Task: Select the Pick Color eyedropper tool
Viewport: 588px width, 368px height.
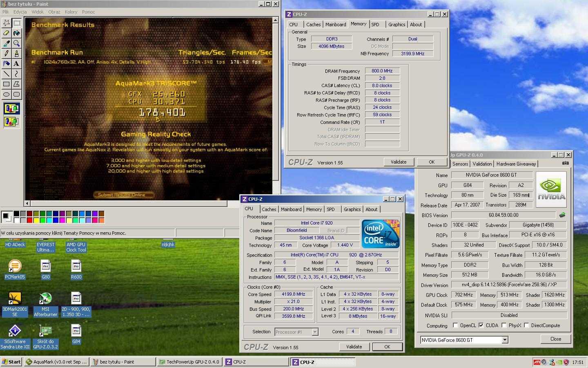Action: (7, 43)
